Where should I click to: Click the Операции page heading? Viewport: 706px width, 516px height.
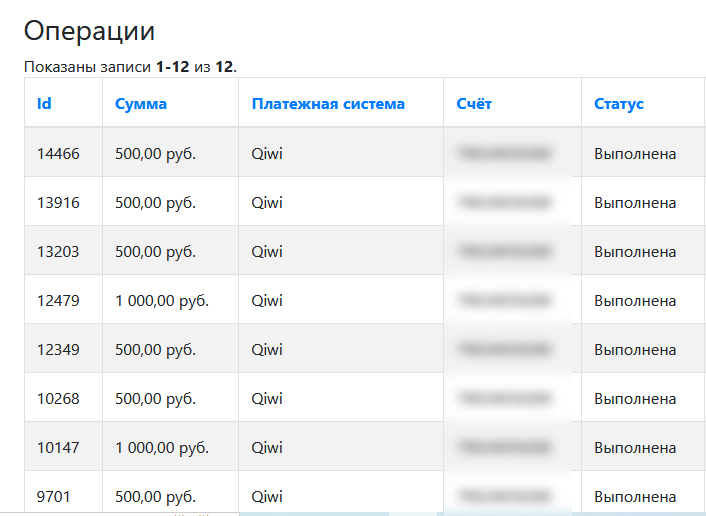point(89,31)
